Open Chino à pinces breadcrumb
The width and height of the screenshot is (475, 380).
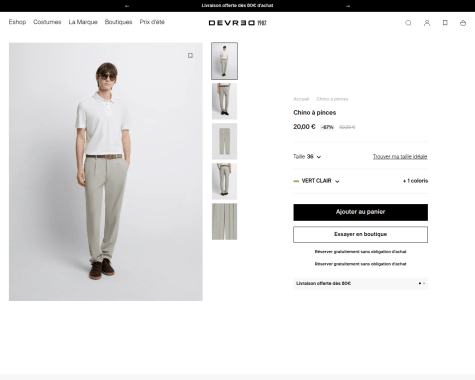tap(332, 99)
